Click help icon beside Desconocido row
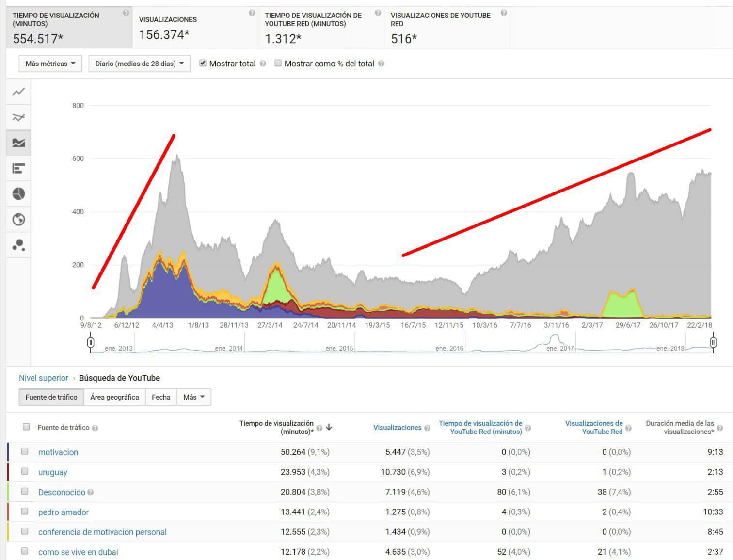 coord(91,492)
